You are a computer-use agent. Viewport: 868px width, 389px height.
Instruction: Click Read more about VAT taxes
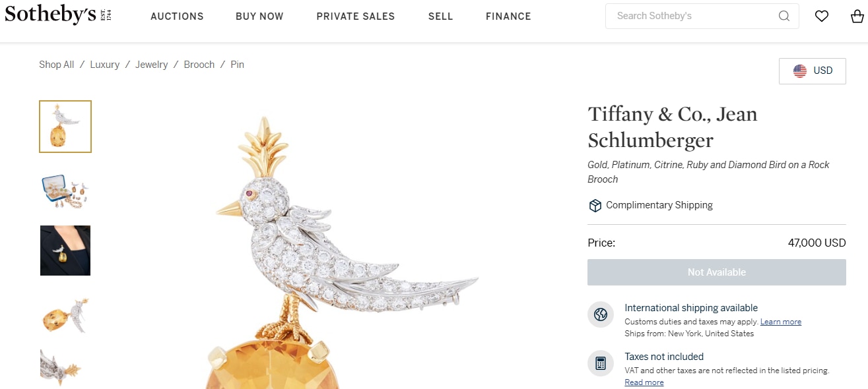click(644, 382)
